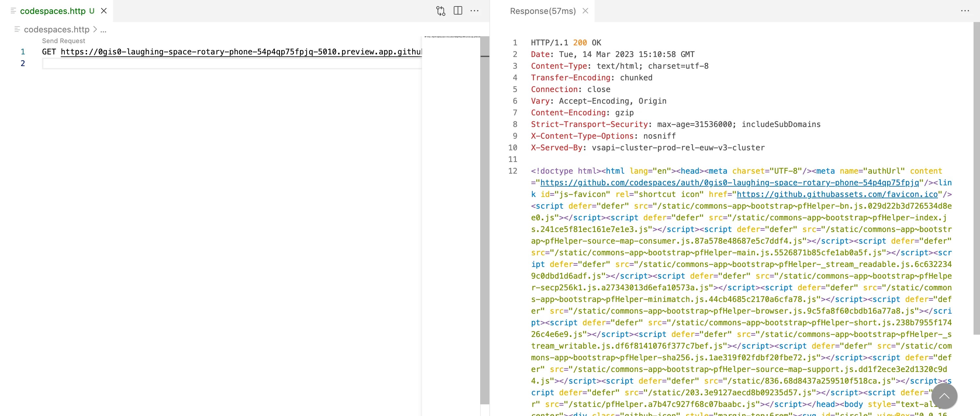Viewport: 980px width, 416px height.
Task: Click the 'Vary: Accept-Encoding, Origin' header line
Action: pos(599,101)
